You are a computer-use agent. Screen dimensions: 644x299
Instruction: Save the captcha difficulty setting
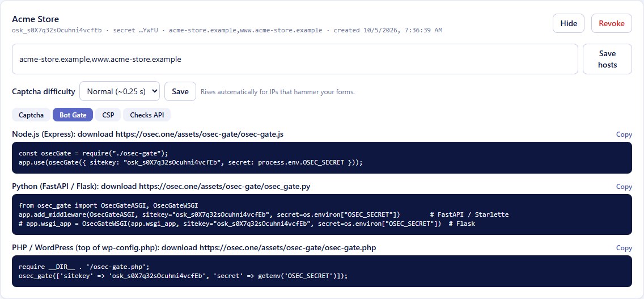pyautogui.click(x=180, y=91)
